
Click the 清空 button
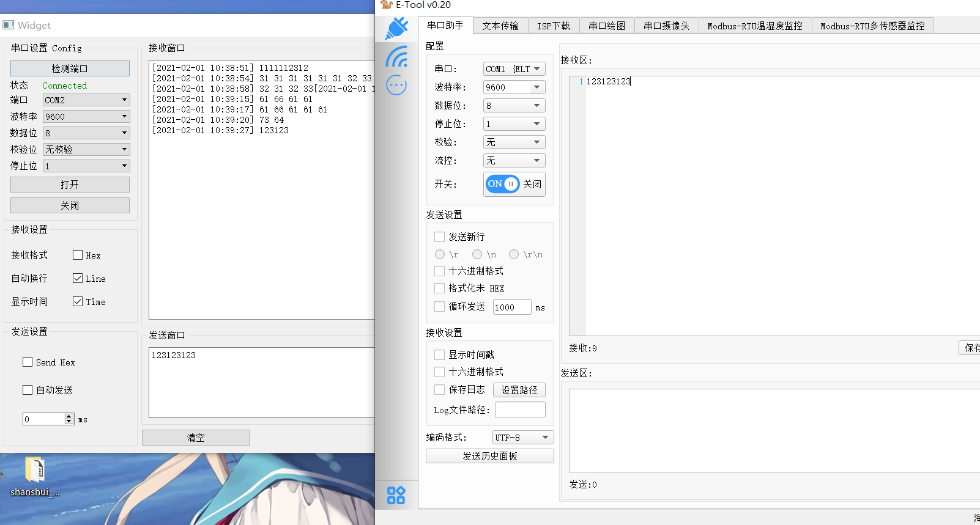click(x=196, y=438)
